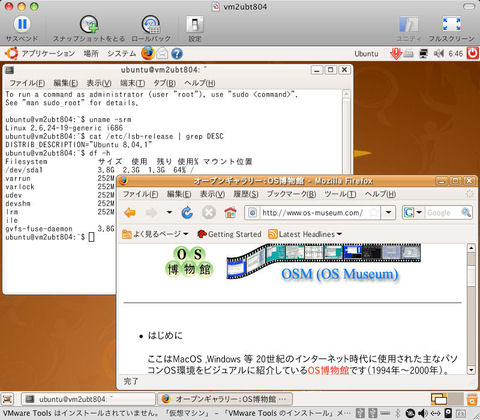
Task: Click the Firefox Stop button
Action: (x=209, y=212)
